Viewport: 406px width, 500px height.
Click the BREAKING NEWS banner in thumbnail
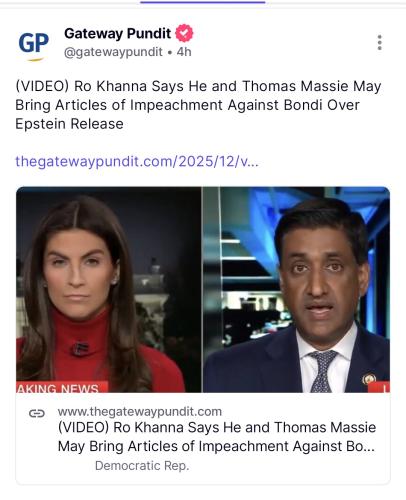coord(62,387)
